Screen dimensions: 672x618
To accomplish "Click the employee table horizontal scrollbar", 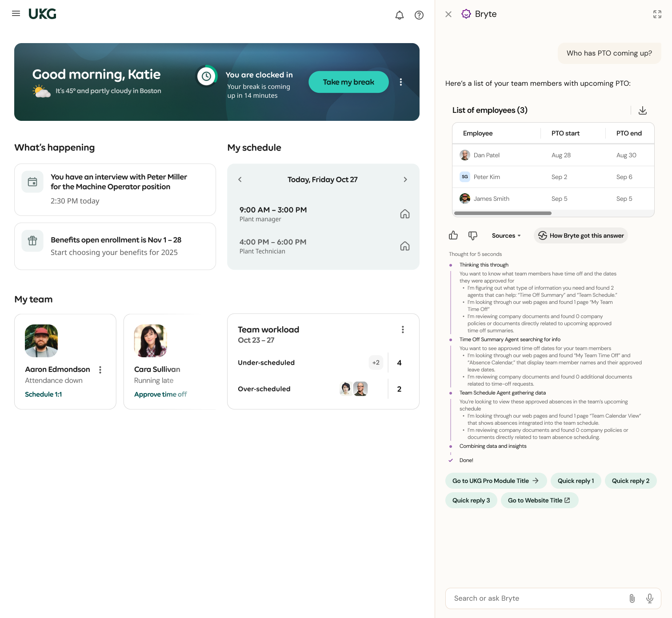I will click(x=503, y=213).
